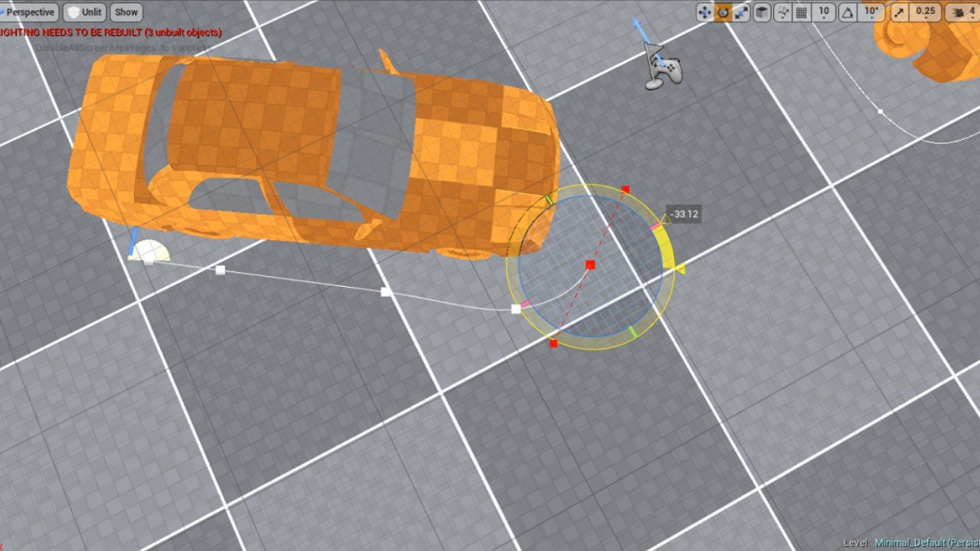The image size is (980, 551).
Task: Expand the rotation snap degree dropdown
Action: (872, 12)
